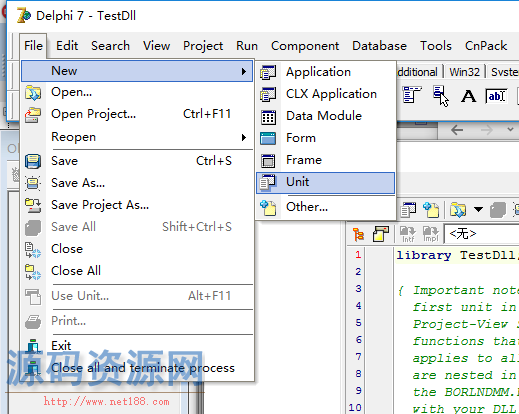519x414 pixels.
Task: Click the Open folder icon
Action: click(x=33, y=93)
